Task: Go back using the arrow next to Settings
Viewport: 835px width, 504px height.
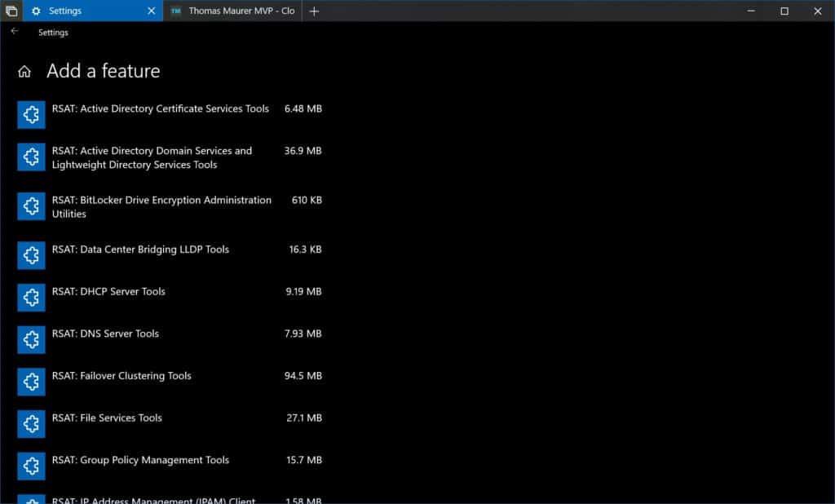Action: coord(15,32)
